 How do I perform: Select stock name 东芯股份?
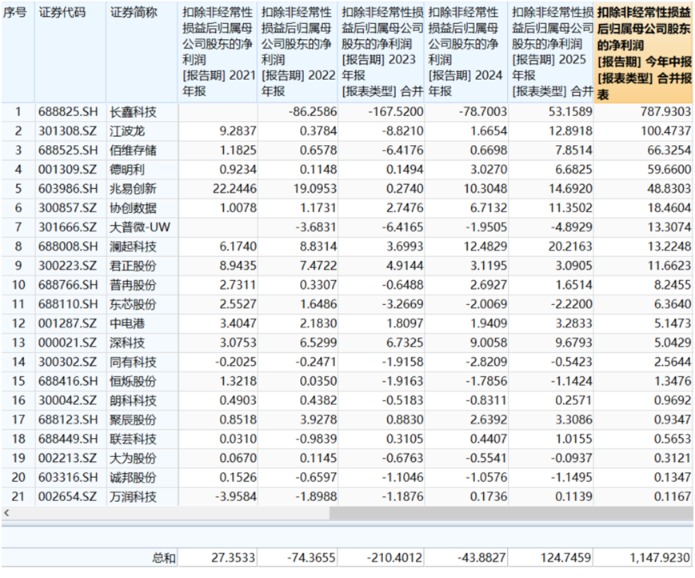pyautogui.click(x=133, y=305)
